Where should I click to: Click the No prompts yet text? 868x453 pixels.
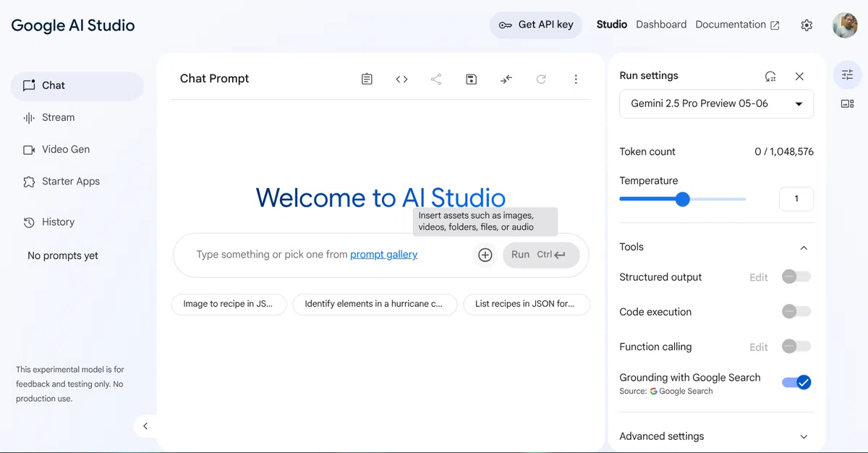63,255
